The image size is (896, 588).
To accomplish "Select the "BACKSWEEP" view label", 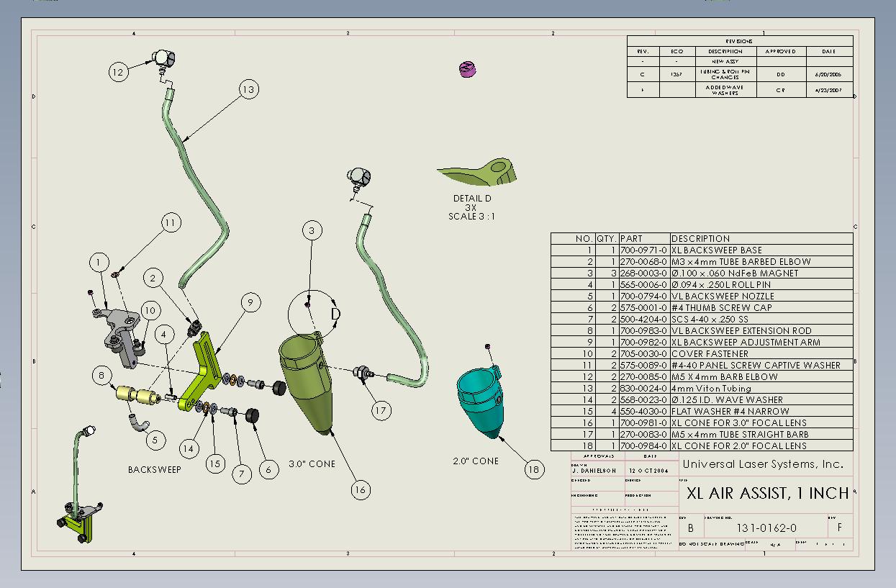I will 155,469.
